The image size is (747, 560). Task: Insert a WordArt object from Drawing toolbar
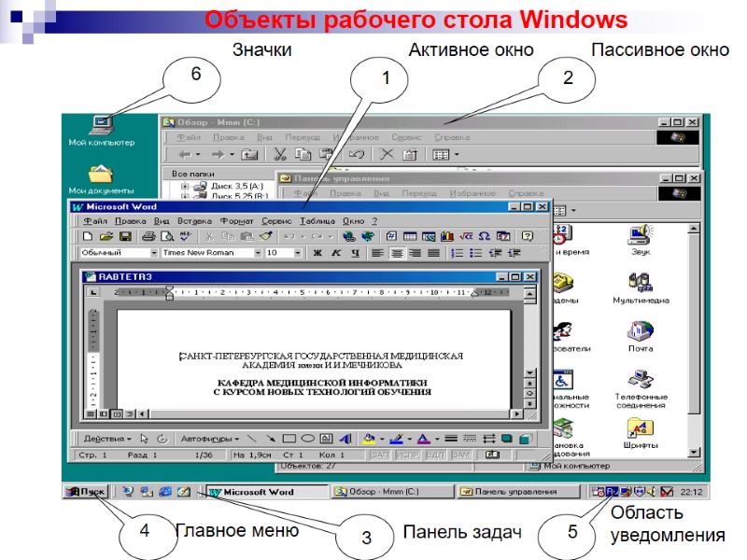(x=345, y=436)
